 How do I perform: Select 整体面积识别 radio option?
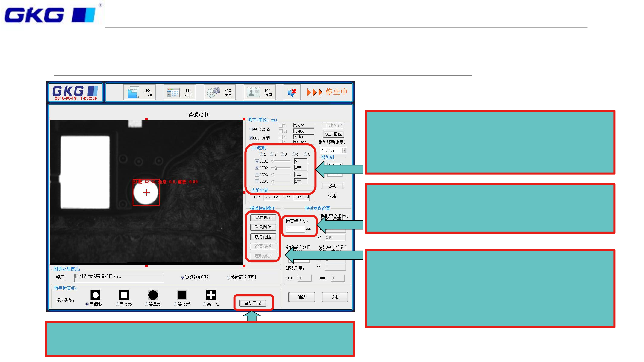228,278
